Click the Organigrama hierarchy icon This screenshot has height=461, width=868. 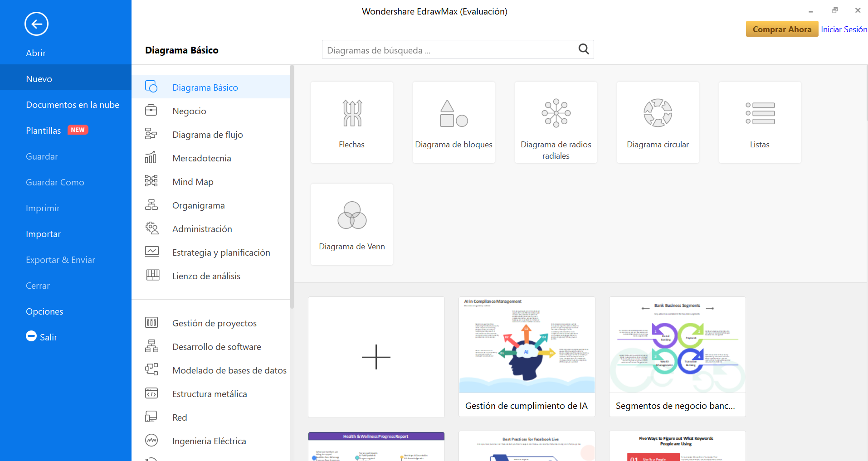click(x=151, y=204)
